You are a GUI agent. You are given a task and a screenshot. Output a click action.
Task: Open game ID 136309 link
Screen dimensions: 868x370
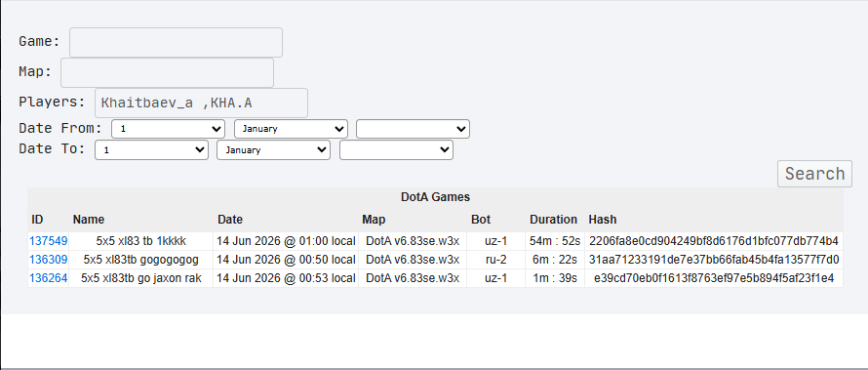pos(48,260)
